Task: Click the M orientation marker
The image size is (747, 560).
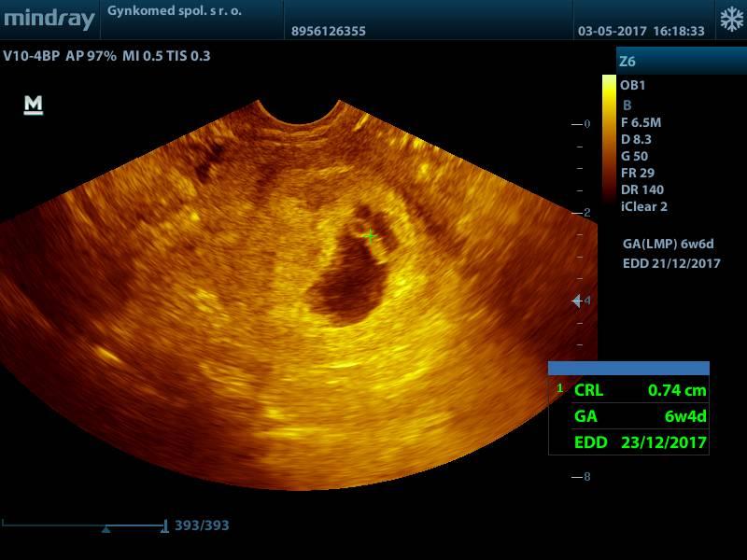Action: click(x=34, y=105)
